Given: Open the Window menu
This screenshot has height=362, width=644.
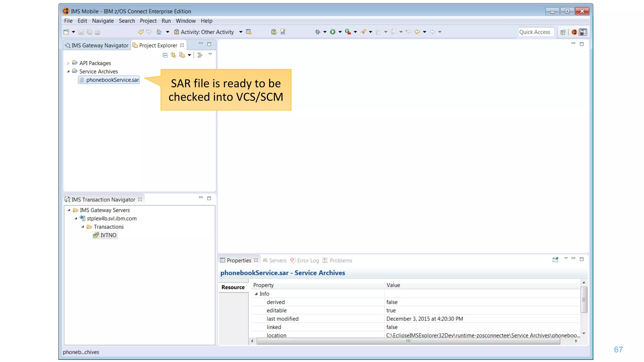Looking at the screenshot, I should pos(186,21).
